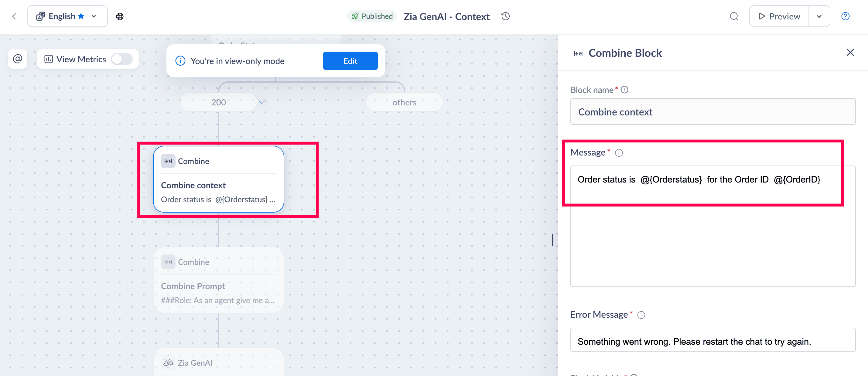
Task: Select the others branch
Action: pyautogui.click(x=404, y=102)
